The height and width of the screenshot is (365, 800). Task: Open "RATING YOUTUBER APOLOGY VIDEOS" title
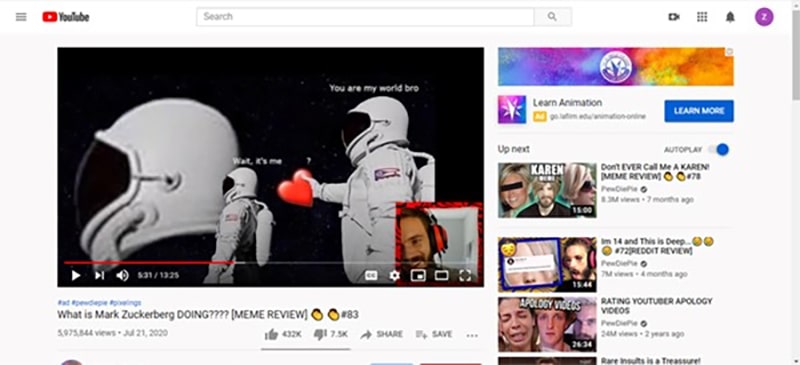tap(657, 306)
